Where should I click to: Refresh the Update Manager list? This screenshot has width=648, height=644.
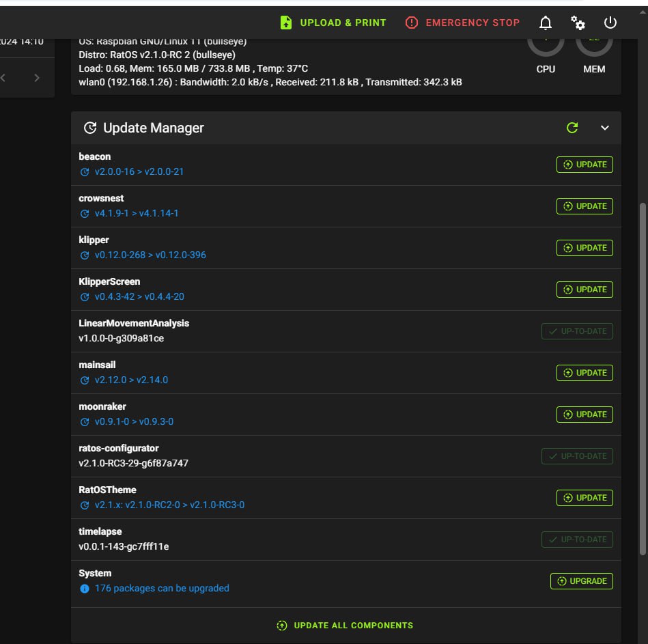(x=572, y=128)
